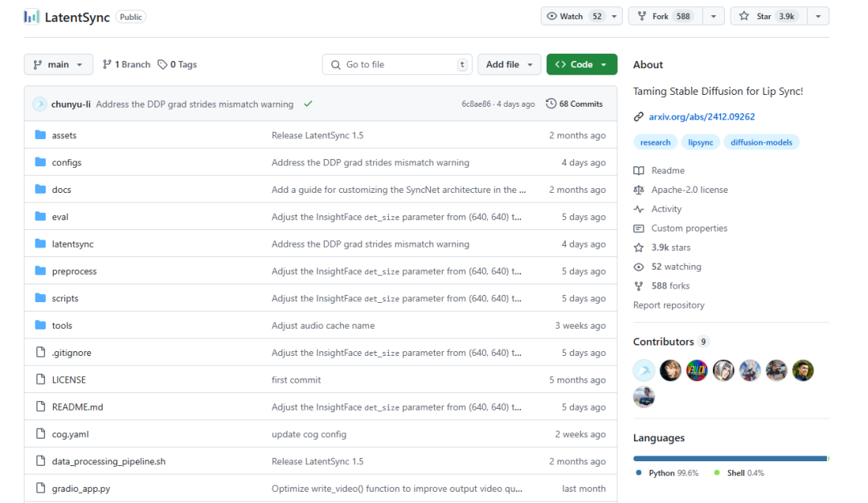Click the docs folder icon
868x503 pixels.
coord(40,189)
